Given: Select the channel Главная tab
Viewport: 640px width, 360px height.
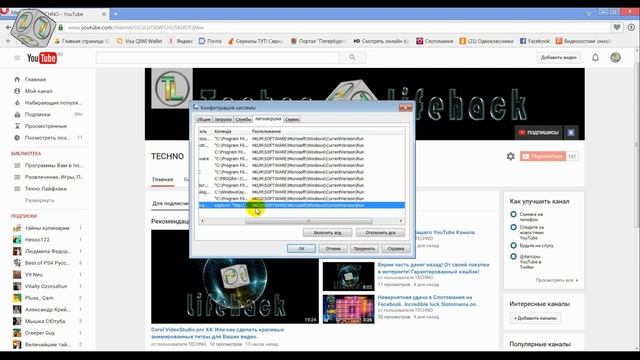Looking at the screenshot, I should [x=163, y=180].
